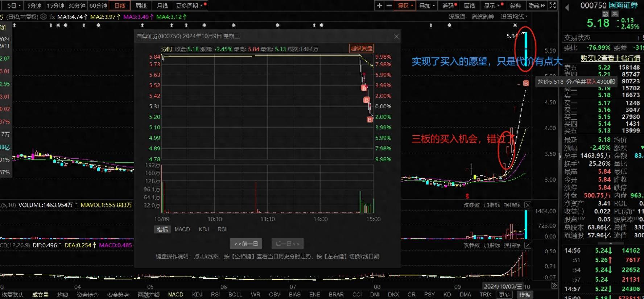
Task: Select 资金博弈 indicator in bottom bar
Action: pyautogui.click(x=87, y=295)
